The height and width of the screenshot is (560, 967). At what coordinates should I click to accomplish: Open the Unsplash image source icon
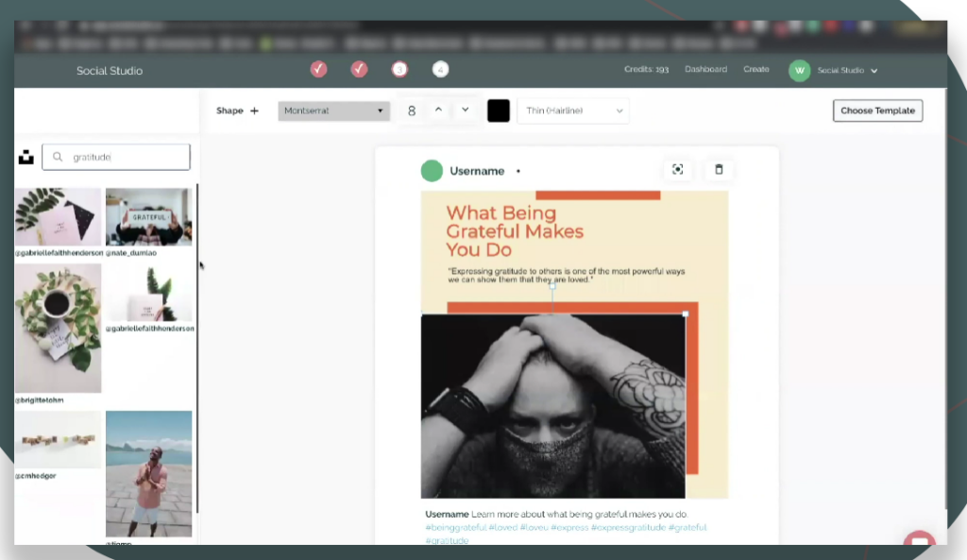[25, 157]
